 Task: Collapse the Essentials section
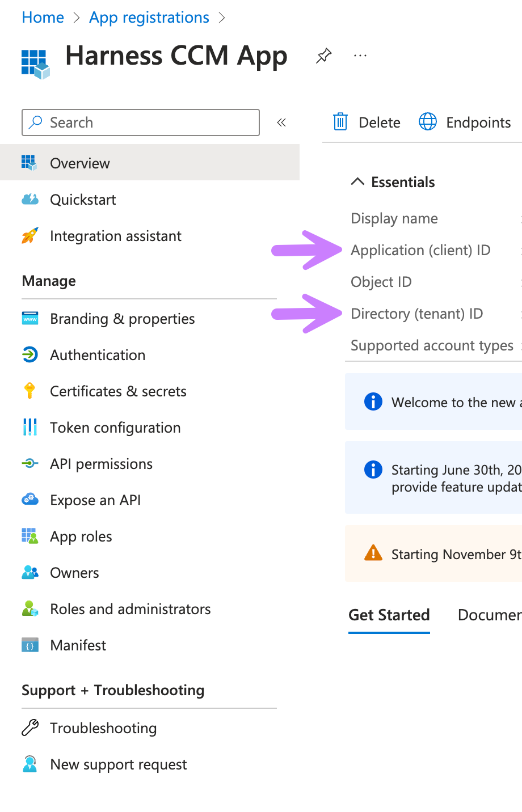click(357, 182)
